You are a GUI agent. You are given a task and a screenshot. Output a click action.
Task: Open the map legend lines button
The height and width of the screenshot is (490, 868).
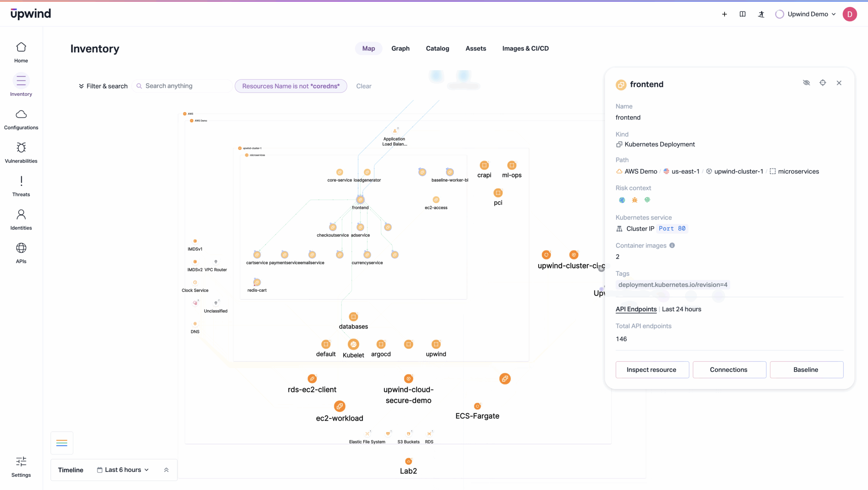coord(62,443)
